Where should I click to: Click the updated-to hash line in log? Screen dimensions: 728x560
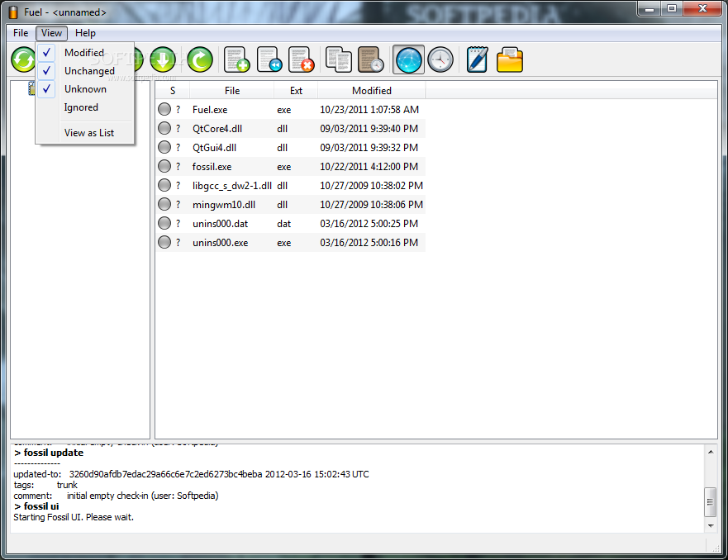tap(191, 474)
